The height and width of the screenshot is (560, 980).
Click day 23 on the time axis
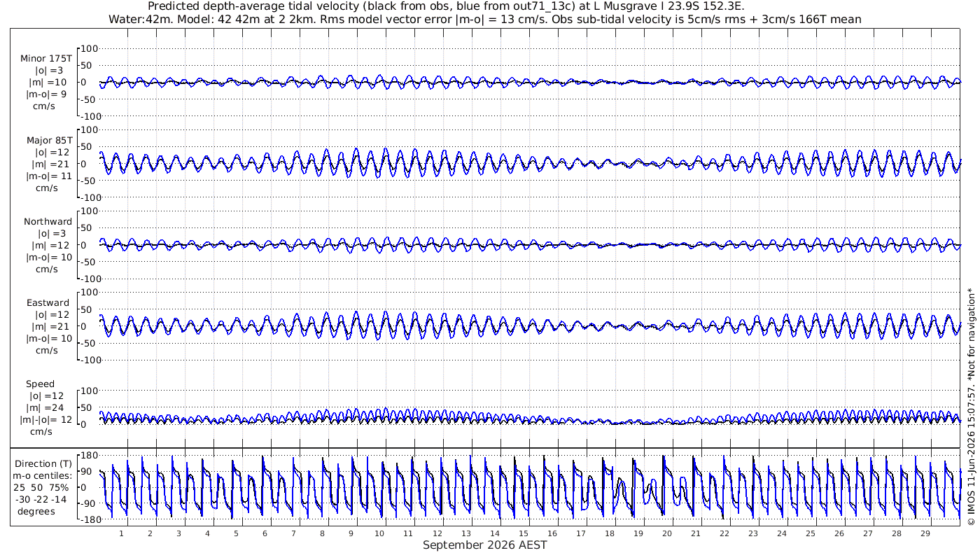[752, 533]
